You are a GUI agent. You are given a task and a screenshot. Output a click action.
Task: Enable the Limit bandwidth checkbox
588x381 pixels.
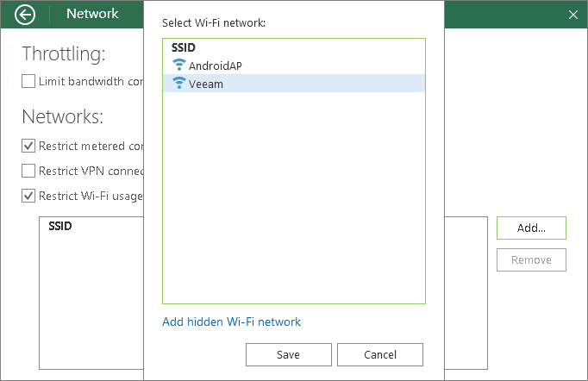click(x=28, y=81)
